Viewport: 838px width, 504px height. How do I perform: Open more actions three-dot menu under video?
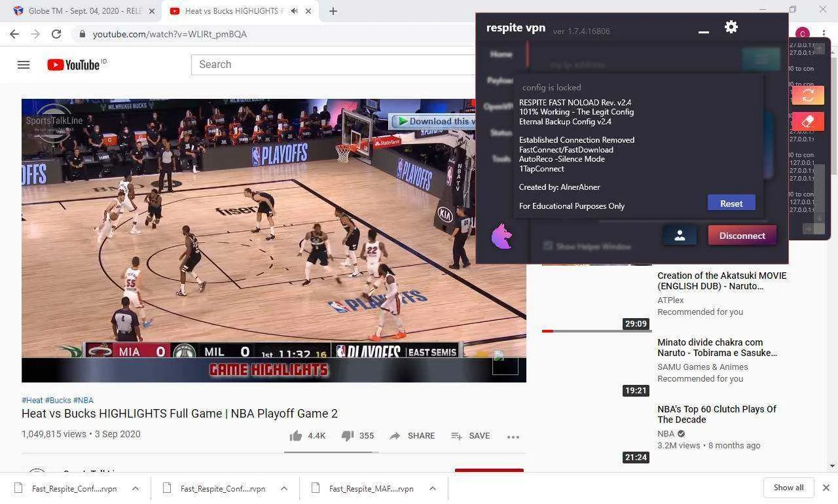pyautogui.click(x=513, y=437)
